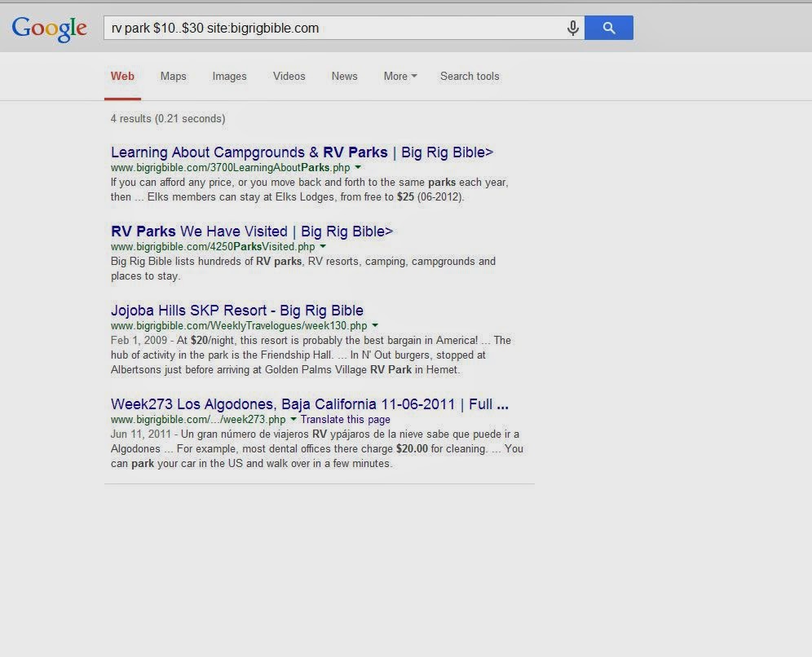Click www.bigrigbible.com/.../week273.php URL text

(198, 419)
